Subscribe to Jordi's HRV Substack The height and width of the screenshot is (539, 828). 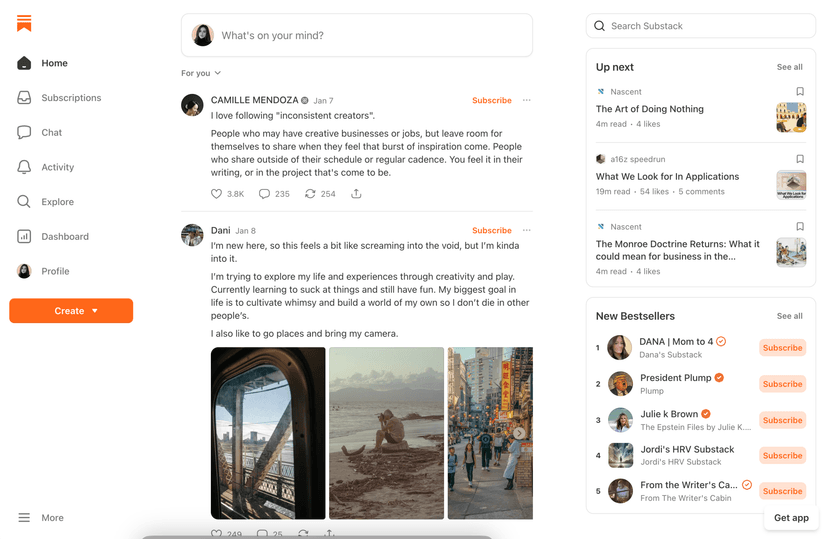(783, 455)
